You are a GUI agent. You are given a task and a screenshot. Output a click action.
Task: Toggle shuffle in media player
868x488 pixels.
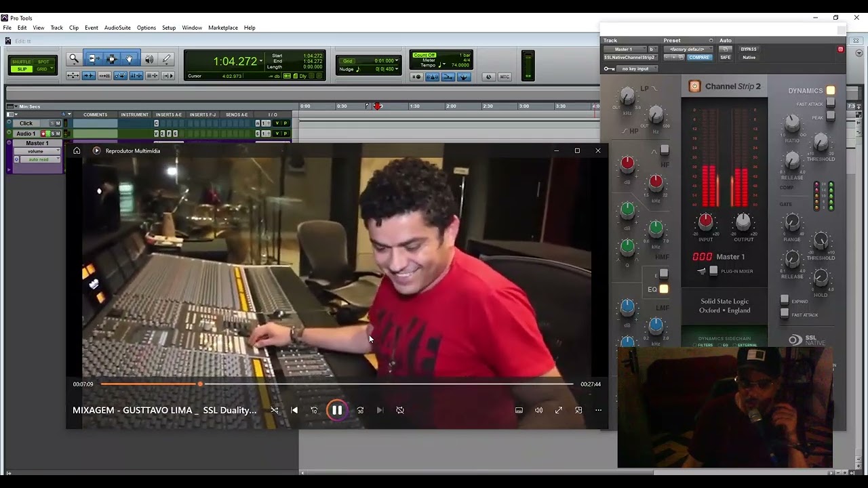click(274, 410)
